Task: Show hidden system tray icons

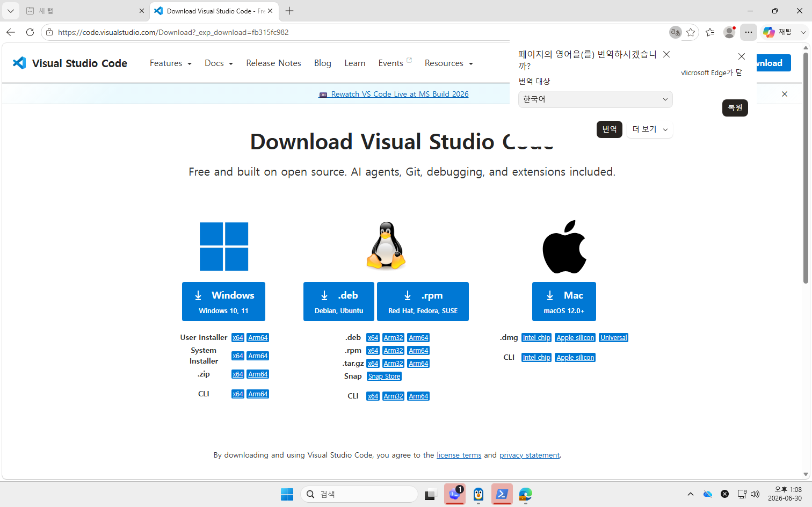Action: pyautogui.click(x=691, y=494)
